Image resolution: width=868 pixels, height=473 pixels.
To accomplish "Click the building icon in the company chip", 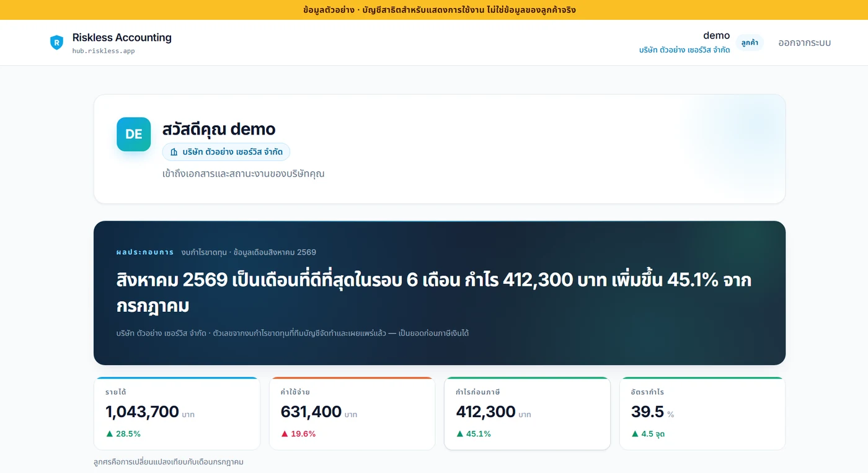I will coord(174,152).
